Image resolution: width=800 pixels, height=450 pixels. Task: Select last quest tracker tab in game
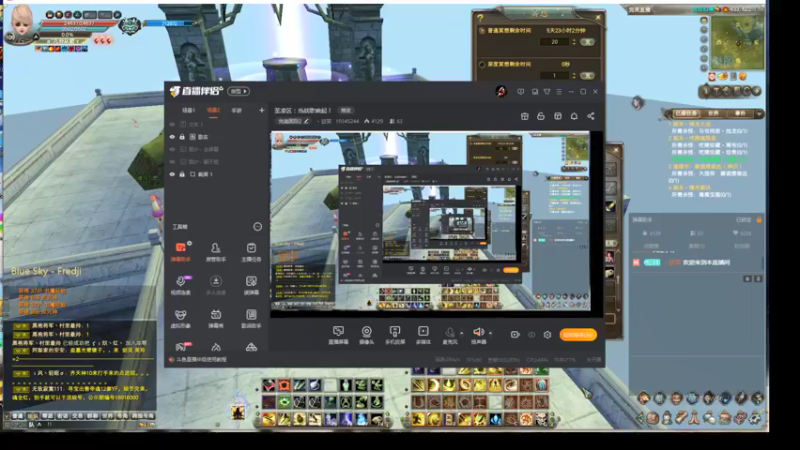pos(740,113)
